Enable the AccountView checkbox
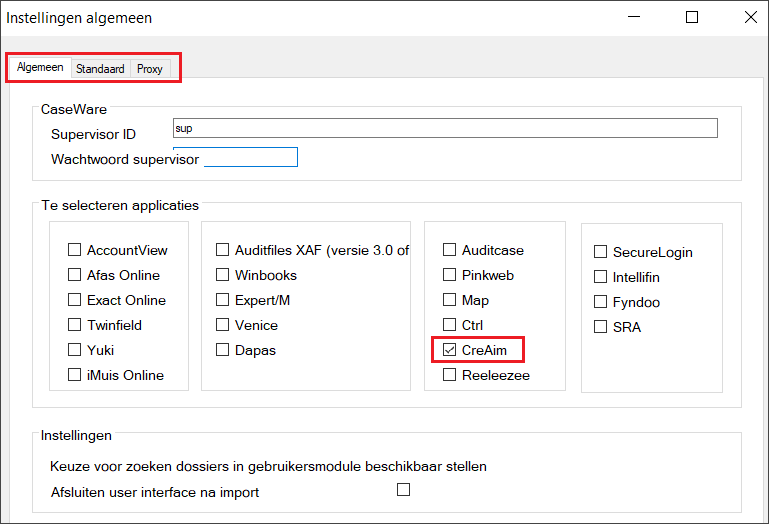The width and height of the screenshot is (769, 524). 74,250
